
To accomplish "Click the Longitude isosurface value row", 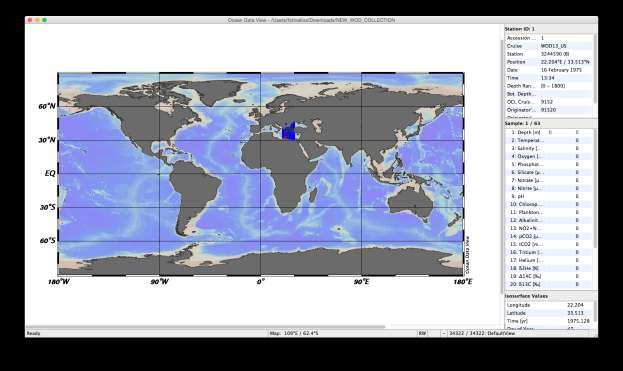I will (549, 305).
